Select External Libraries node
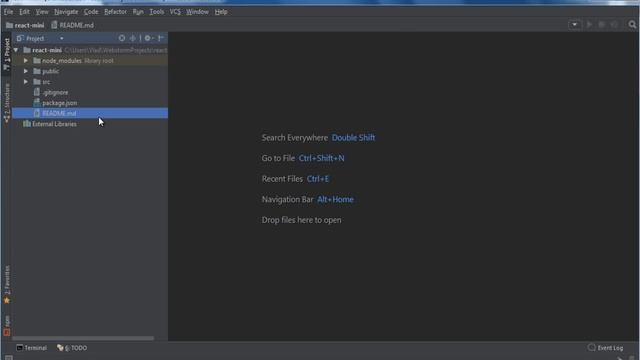 click(90, 124)
